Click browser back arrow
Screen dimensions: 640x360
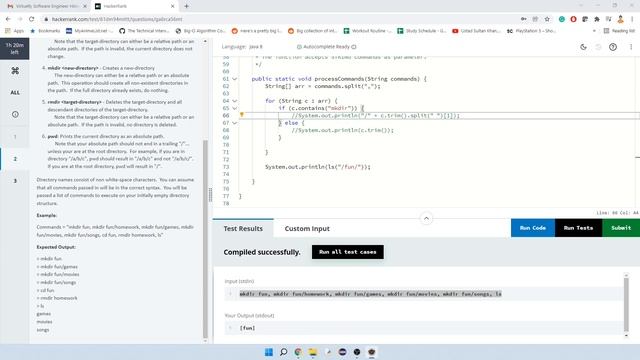pos(8,19)
